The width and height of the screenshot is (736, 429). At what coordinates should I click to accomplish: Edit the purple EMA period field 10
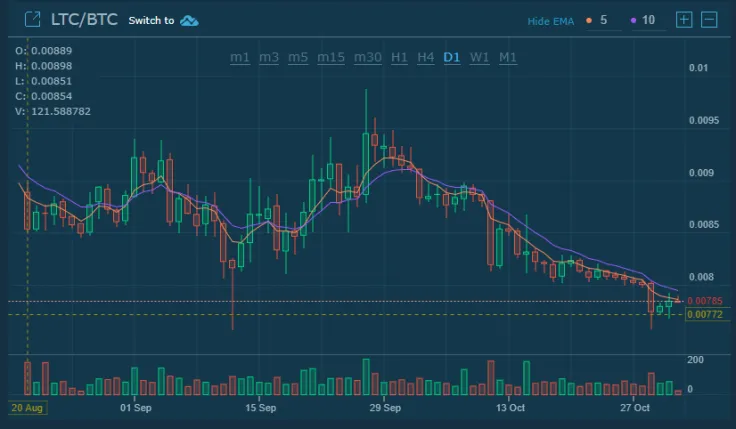pos(648,20)
